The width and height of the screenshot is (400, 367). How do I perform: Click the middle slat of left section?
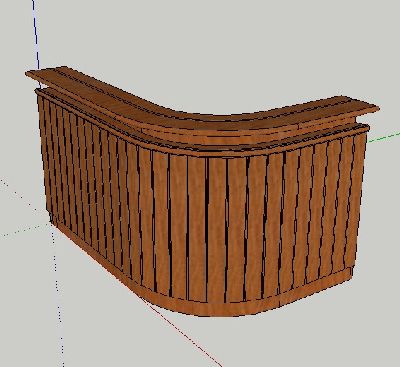click(97, 190)
